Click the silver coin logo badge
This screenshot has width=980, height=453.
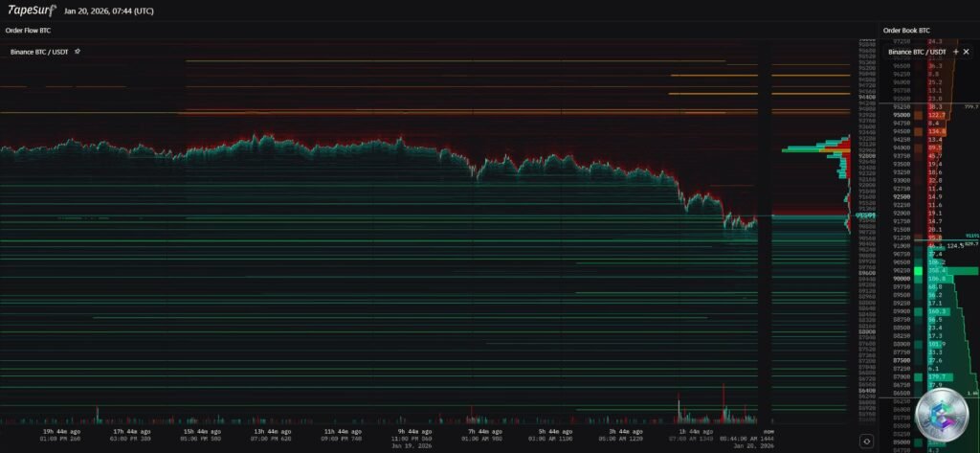[x=943, y=416]
